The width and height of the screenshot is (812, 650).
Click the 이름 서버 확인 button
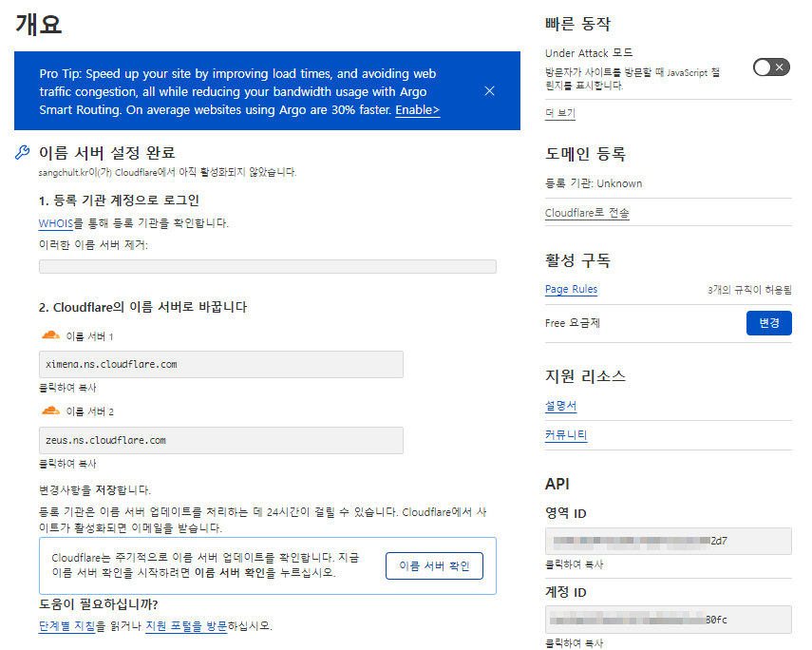pyautogui.click(x=434, y=565)
